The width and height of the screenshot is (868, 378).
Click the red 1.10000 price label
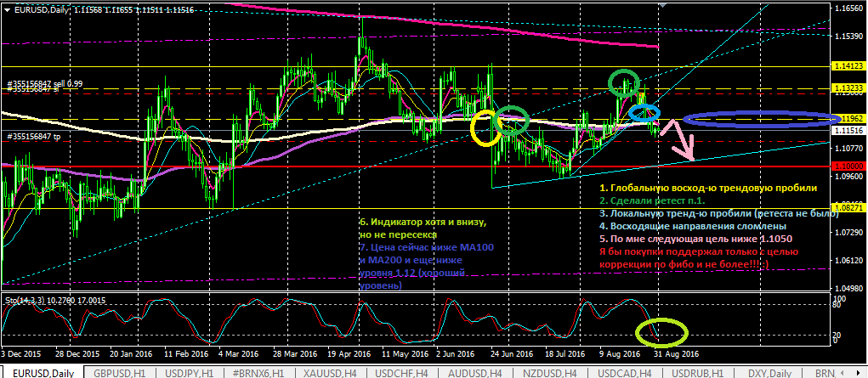(850, 166)
